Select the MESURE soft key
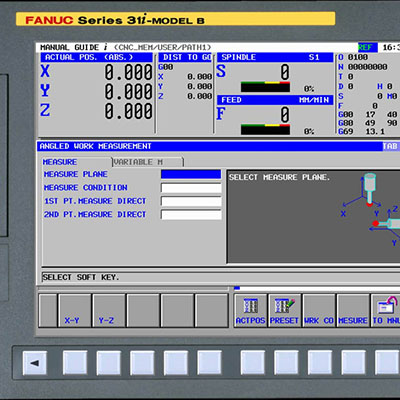Screen dimensions: 400x400 coord(353,310)
